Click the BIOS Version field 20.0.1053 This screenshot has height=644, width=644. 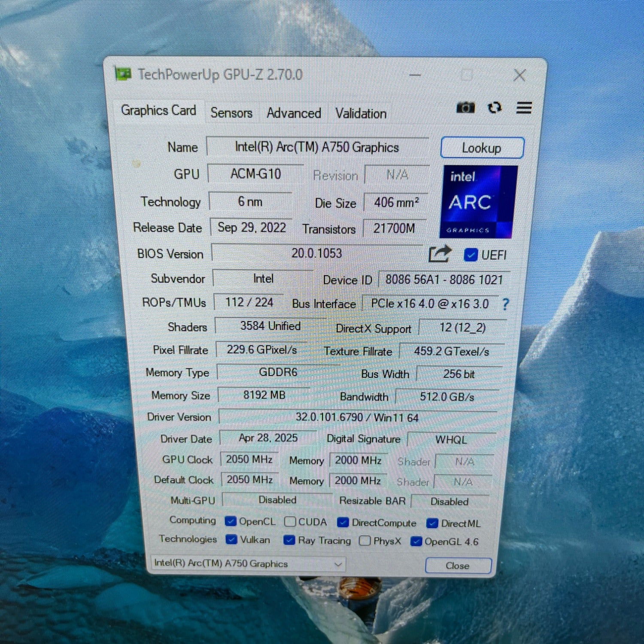317,253
